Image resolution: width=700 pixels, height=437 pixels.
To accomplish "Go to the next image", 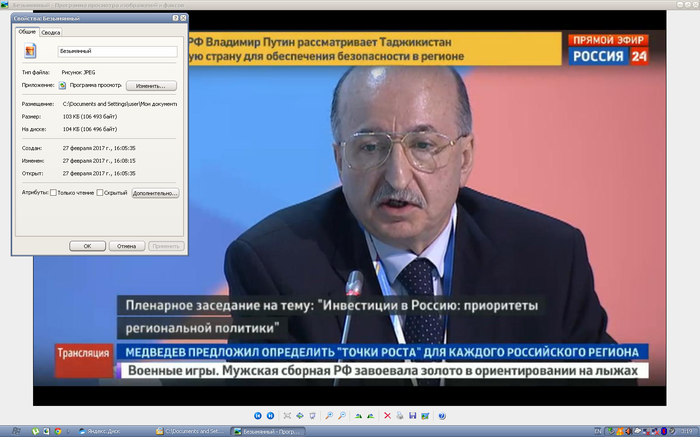I will [270, 415].
